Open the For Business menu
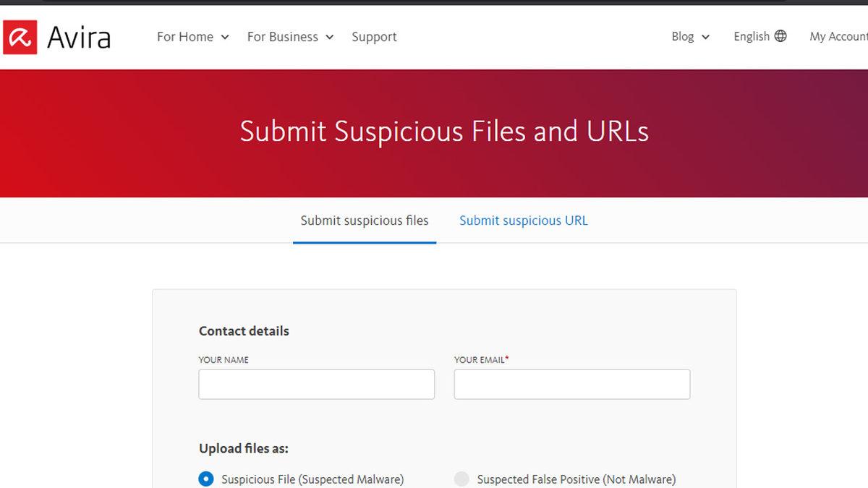Screen dimensions: 868x488 point(282,37)
